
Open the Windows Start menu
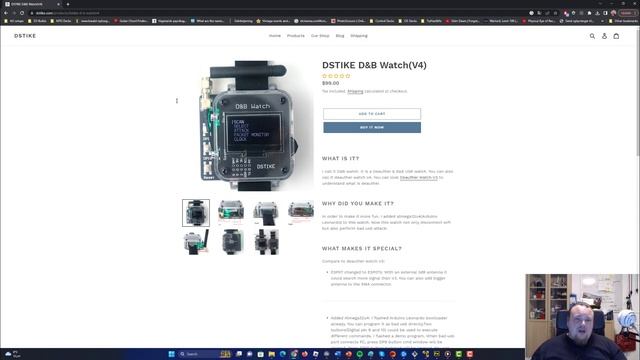coord(171,354)
